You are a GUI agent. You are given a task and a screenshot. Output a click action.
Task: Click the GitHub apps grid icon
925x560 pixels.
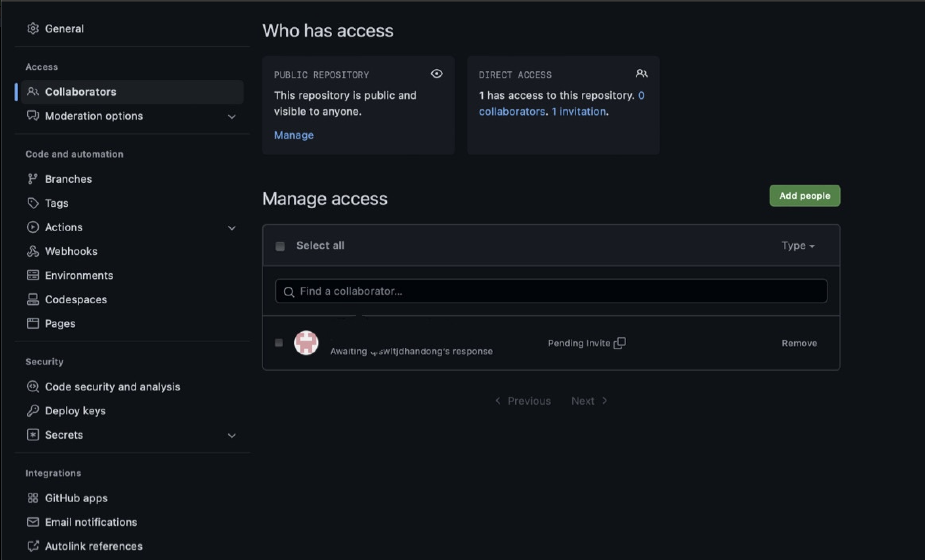32,498
